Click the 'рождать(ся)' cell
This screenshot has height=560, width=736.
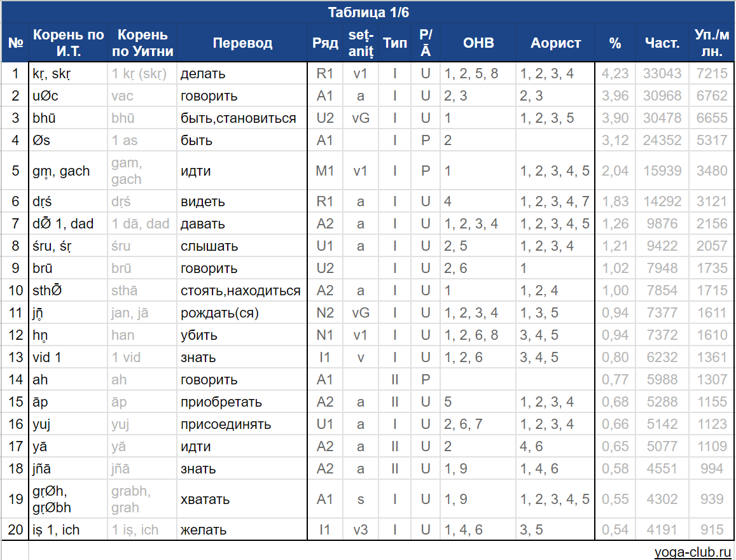tap(242, 312)
